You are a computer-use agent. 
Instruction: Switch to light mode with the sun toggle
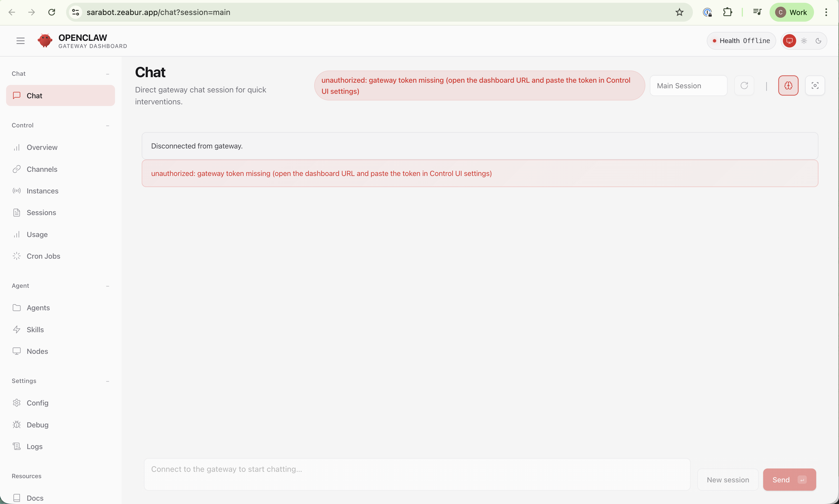click(x=804, y=41)
